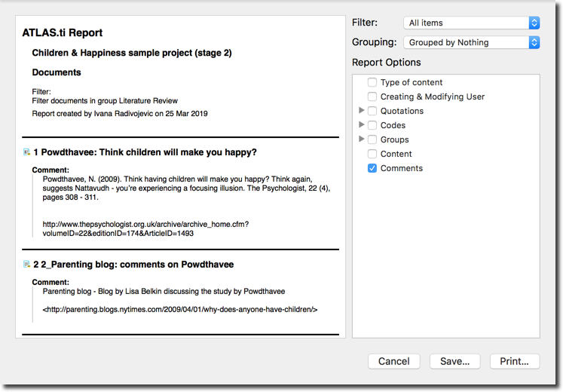This screenshot has height=392, width=563.
Task: Open the Filter All items dropdown
Action: pyautogui.click(x=472, y=23)
